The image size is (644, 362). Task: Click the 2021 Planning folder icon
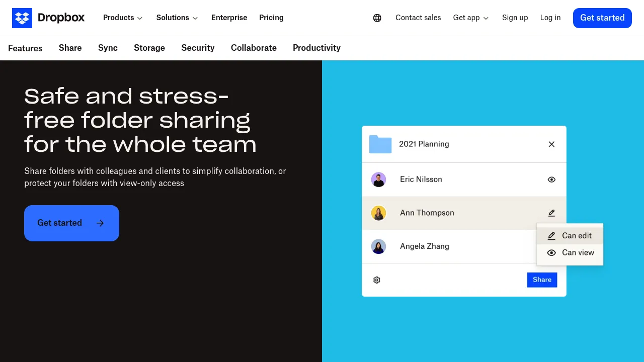point(380,144)
